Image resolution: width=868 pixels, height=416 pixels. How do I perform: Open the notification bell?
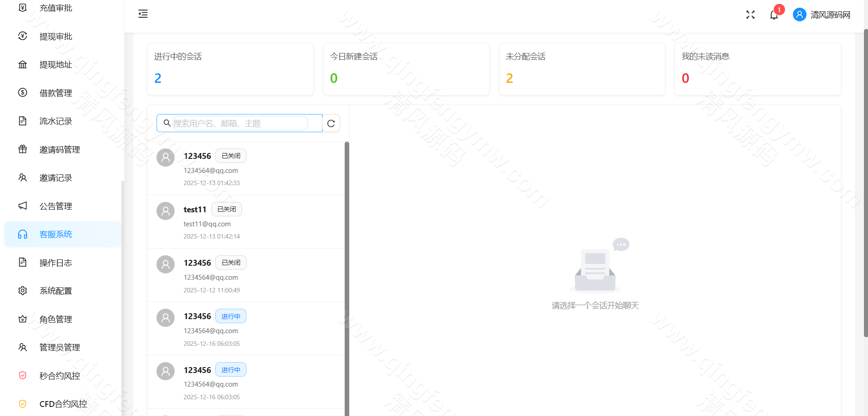tap(773, 14)
